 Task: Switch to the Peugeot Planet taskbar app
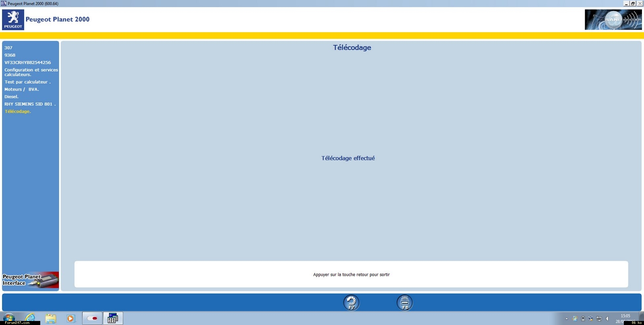pyautogui.click(x=113, y=319)
